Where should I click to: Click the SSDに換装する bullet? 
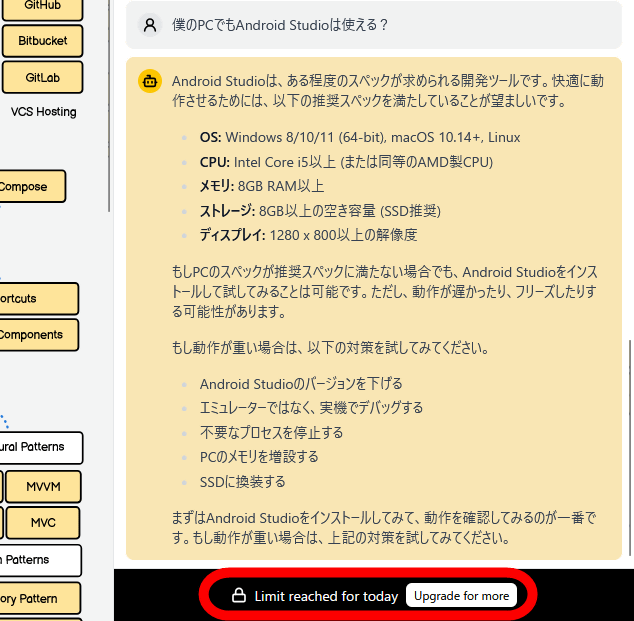click(x=243, y=482)
